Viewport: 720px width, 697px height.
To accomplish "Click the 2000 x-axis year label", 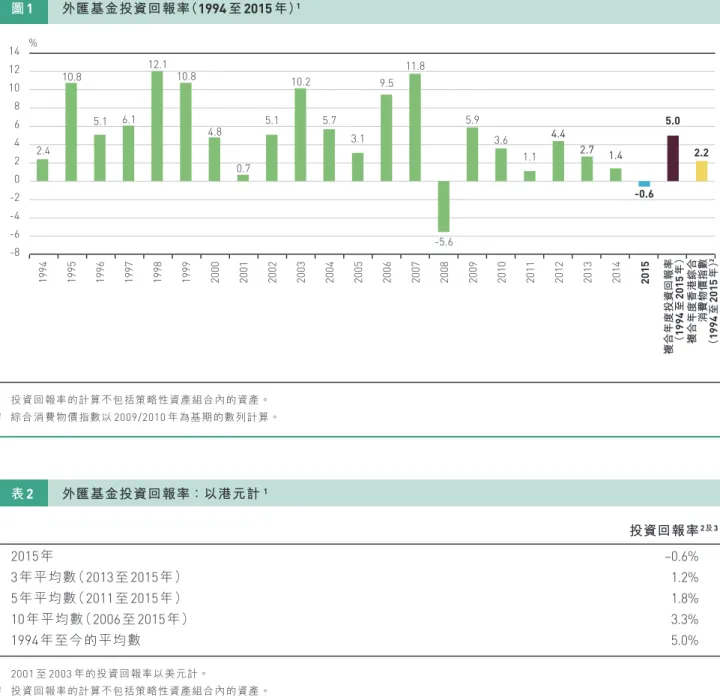I will [x=215, y=272].
